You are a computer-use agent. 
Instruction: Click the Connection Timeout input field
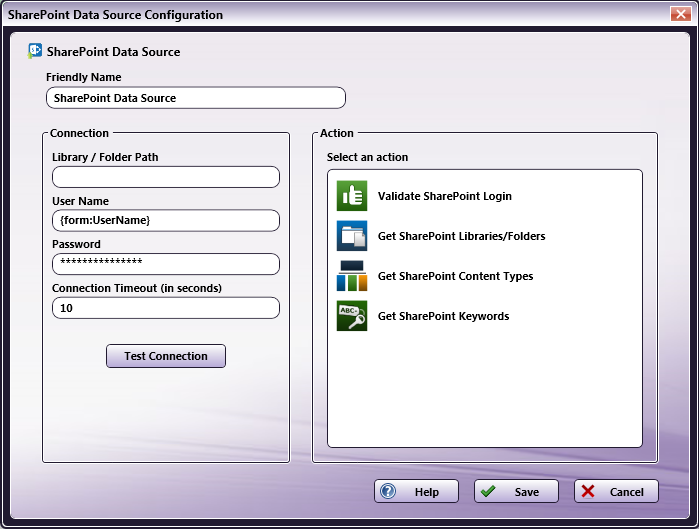(x=166, y=308)
